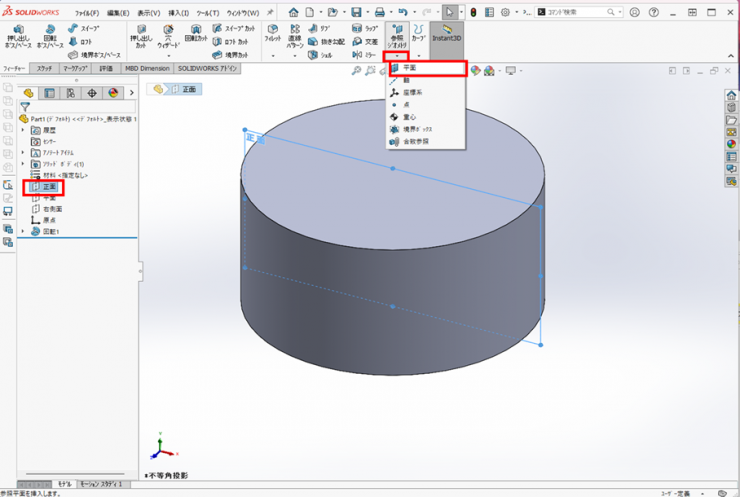Image resolution: width=740 pixels, height=497 pixels.
Task: Toggle the Instant3D button
Action: pos(445,35)
